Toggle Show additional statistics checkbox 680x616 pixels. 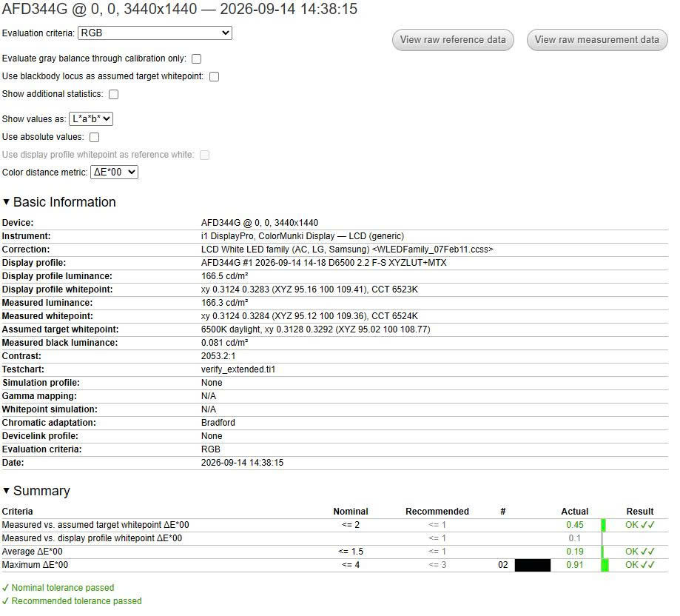(x=115, y=96)
